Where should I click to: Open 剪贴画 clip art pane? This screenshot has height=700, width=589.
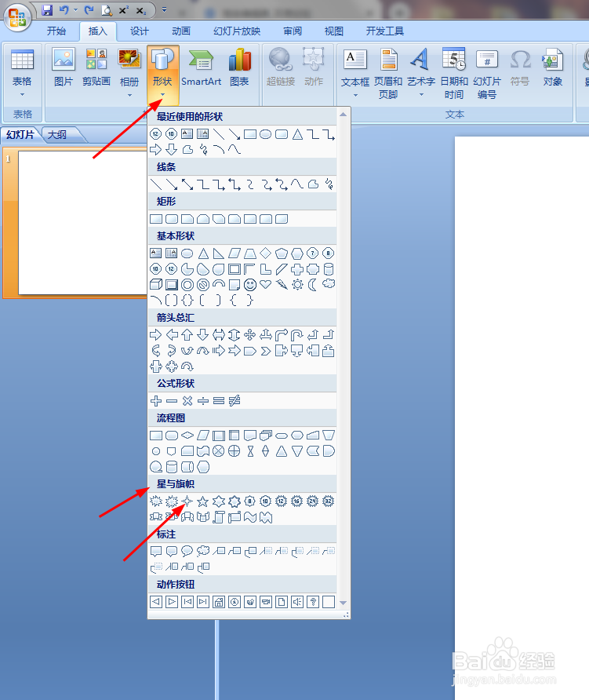96,67
